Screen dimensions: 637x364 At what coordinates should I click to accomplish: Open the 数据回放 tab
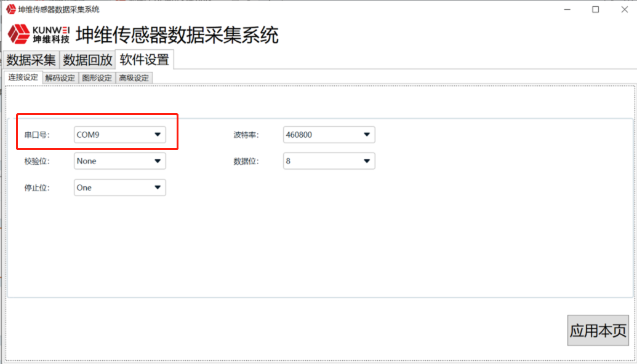coord(88,60)
